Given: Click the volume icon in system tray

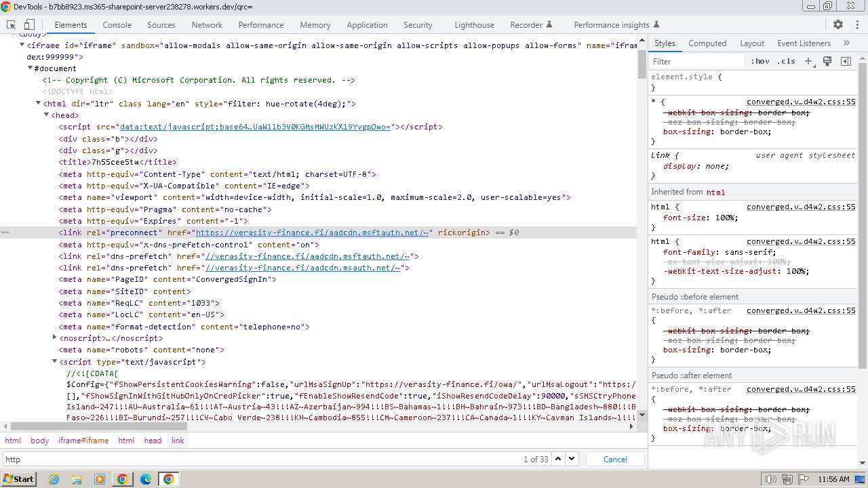Looking at the screenshot, I should pyautogui.click(x=770, y=479).
